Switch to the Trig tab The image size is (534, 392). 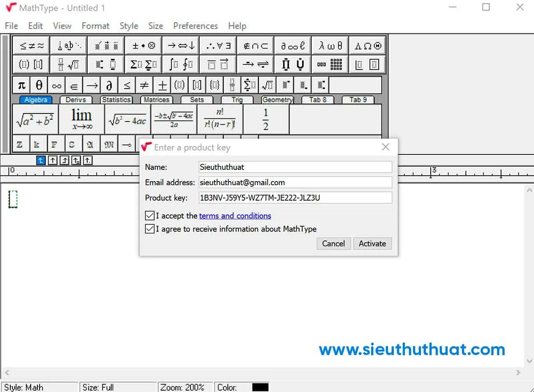237,100
